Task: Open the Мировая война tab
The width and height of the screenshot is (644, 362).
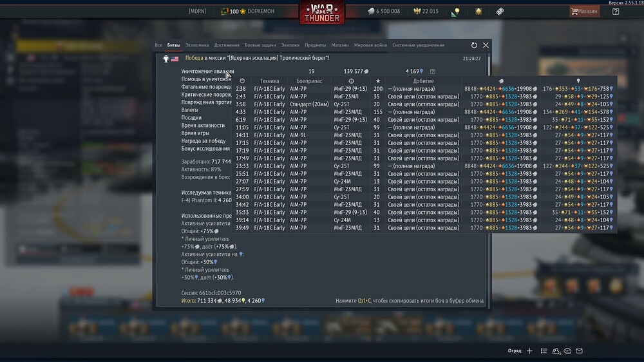Action: (x=370, y=45)
